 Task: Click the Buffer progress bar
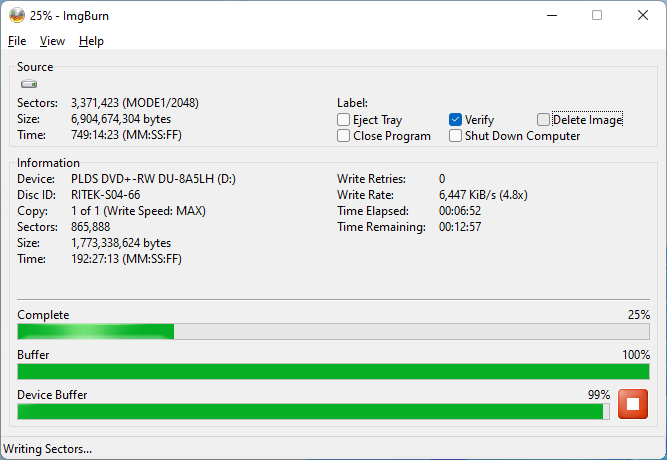(333, 372)
